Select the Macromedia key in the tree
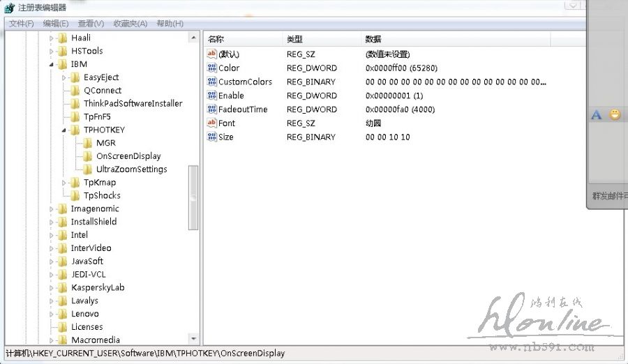 click(96, 340)
